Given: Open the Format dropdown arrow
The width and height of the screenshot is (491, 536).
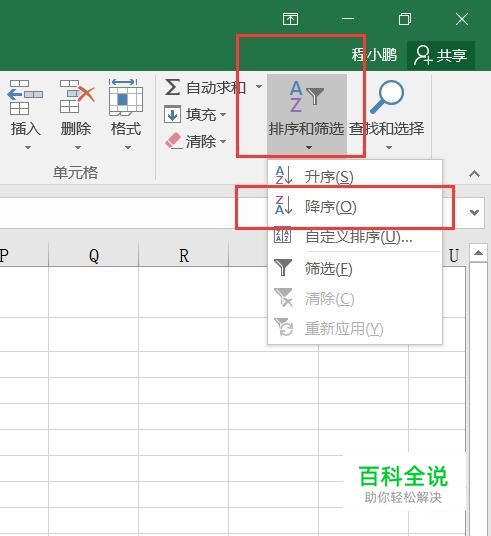Looking at the screenshot, I should click(128, 148).
